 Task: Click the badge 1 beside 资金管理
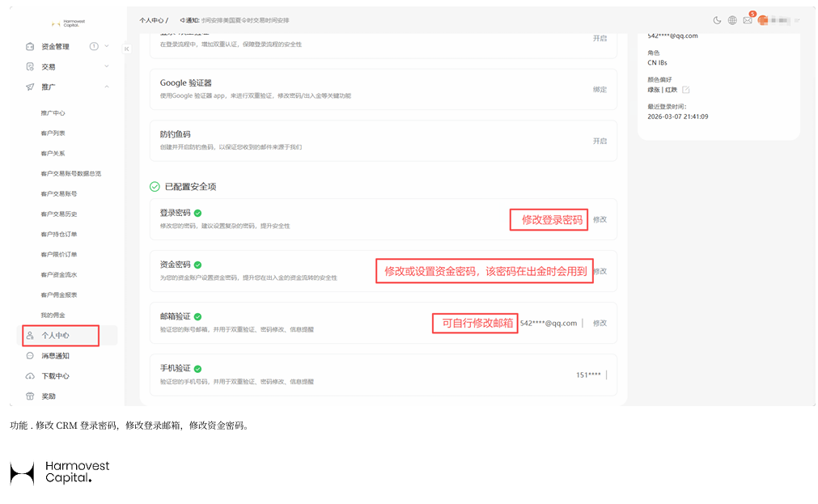[94, 46]
